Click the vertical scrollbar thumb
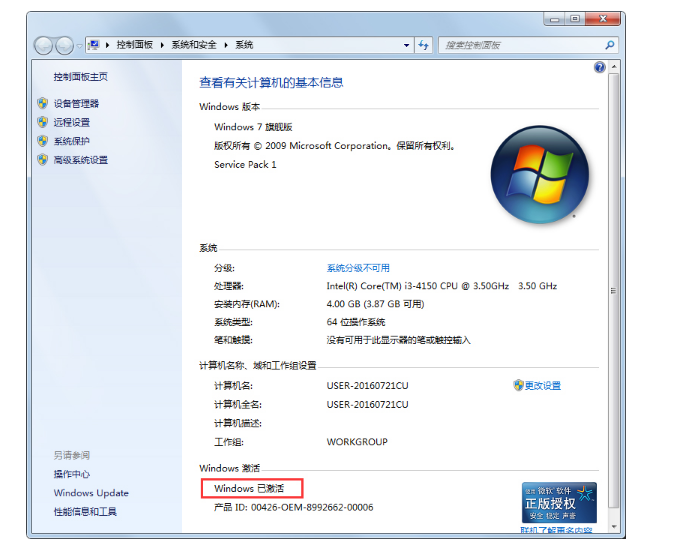Screen dimensions: 700x550 tap(614, 291)
